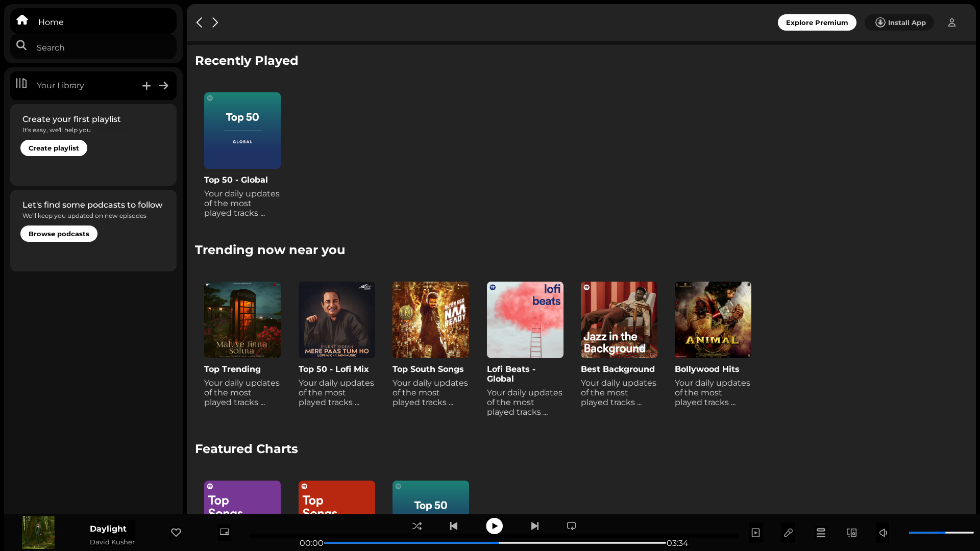Click the Install App button
The width and height of the screenshot is (980, 551).
click(899, 22)
